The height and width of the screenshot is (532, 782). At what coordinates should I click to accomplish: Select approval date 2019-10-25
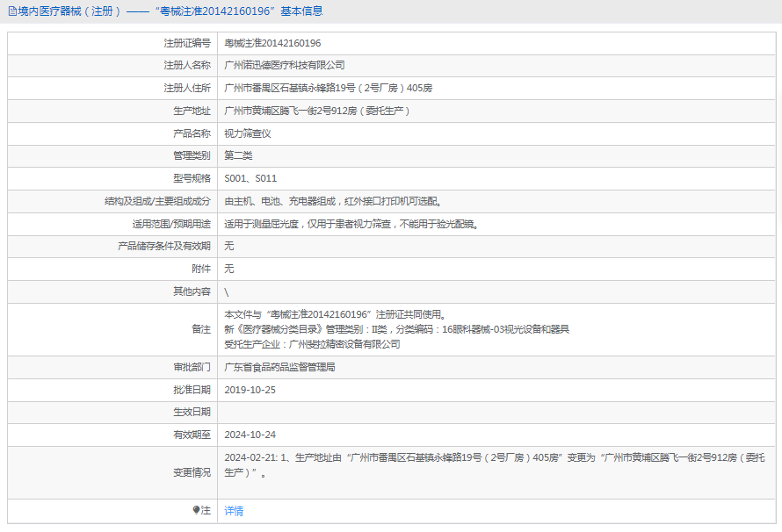[x=250, y=390]
